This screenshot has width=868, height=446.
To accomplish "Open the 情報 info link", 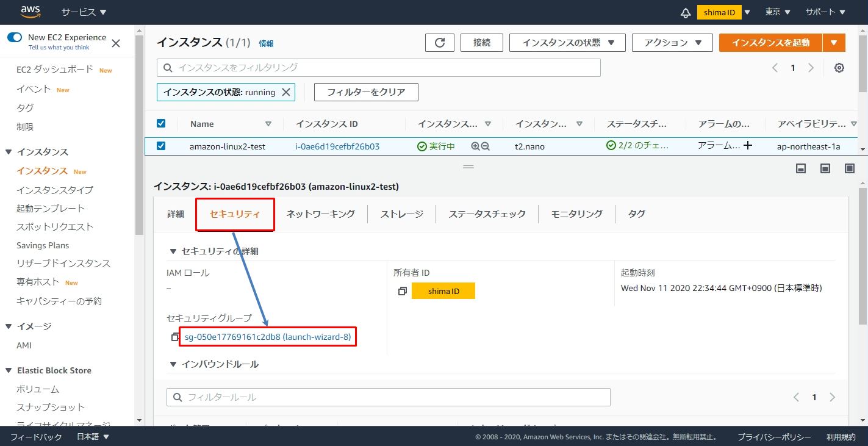I will coord(267,43).
